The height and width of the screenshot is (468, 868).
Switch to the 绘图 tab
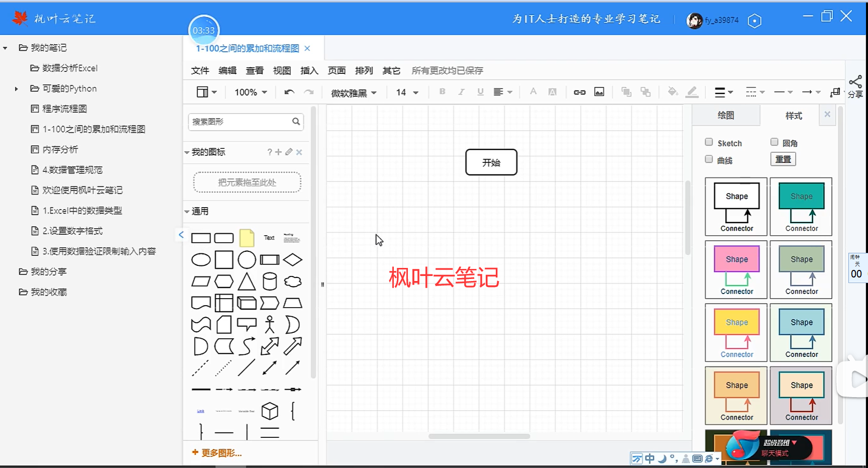point(725,115)
